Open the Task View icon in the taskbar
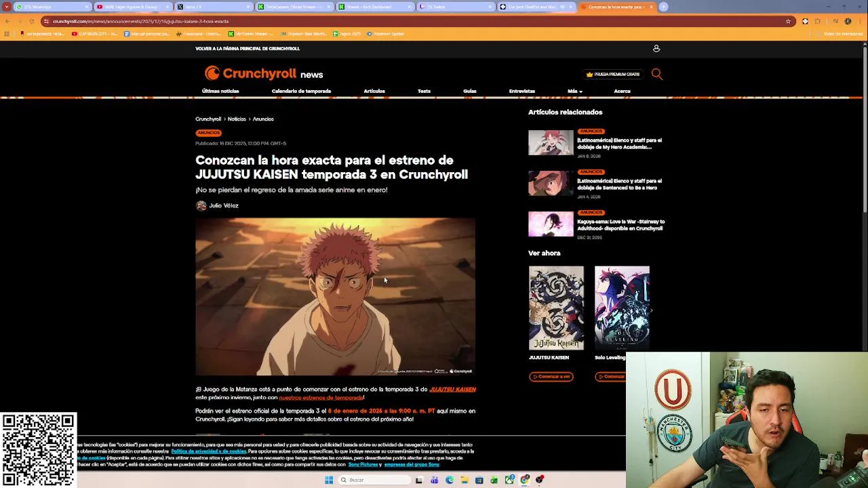Screen dimensions: 868x488 (419, 480)
